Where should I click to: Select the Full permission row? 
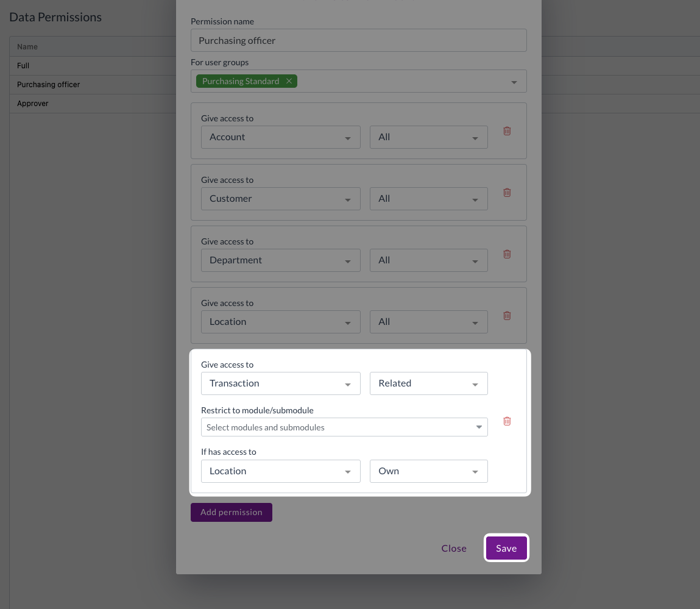pos(23,66)
